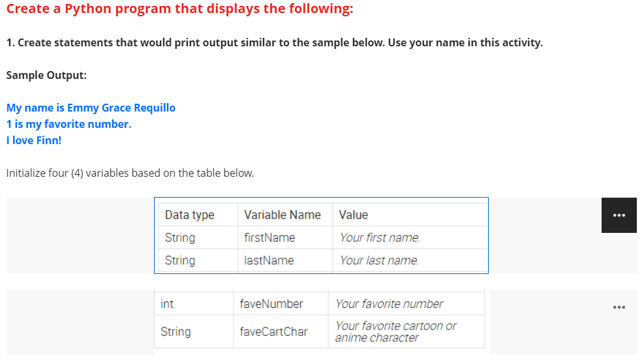This screenshot has height=364, width=644.
Task: Open the dark three-dot options button
Action: 619,215
